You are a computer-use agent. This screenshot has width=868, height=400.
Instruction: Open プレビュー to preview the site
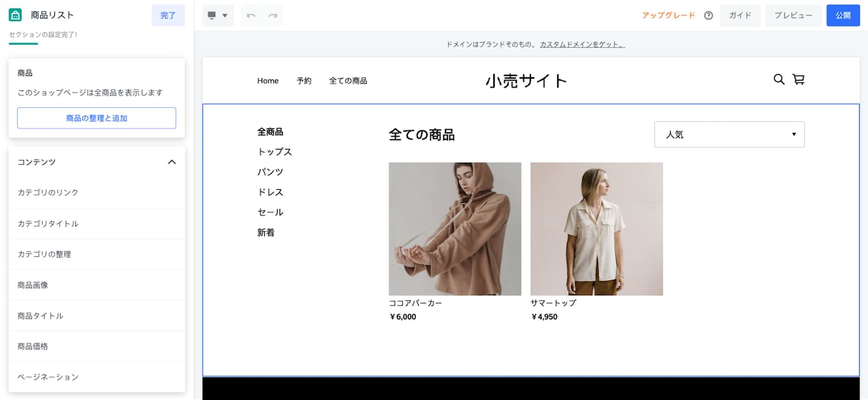pyautogui.click(x=793, y=15)
